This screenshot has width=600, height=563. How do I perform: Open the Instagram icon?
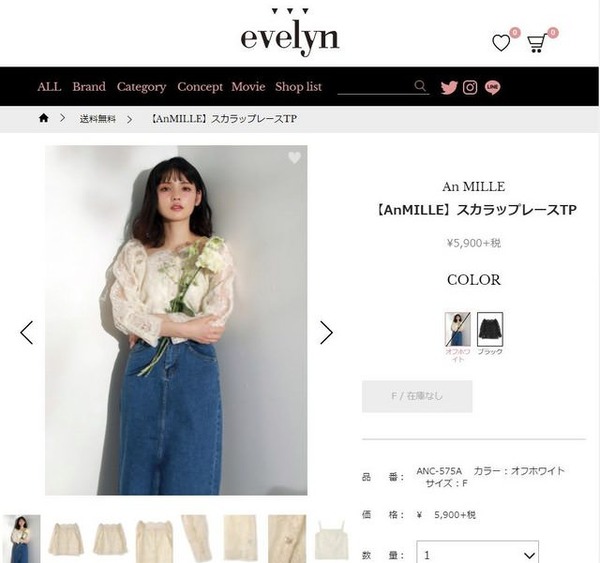click(x=470, y=87)
